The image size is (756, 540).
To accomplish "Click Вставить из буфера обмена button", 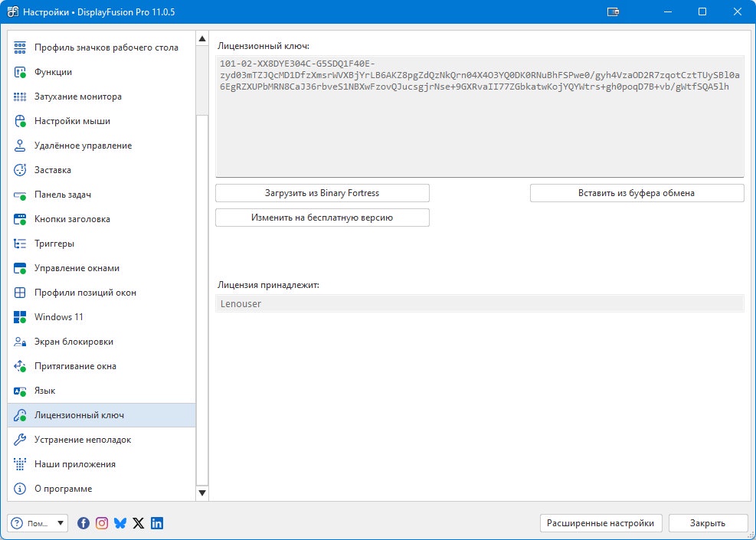I will (x=637, y=193).
